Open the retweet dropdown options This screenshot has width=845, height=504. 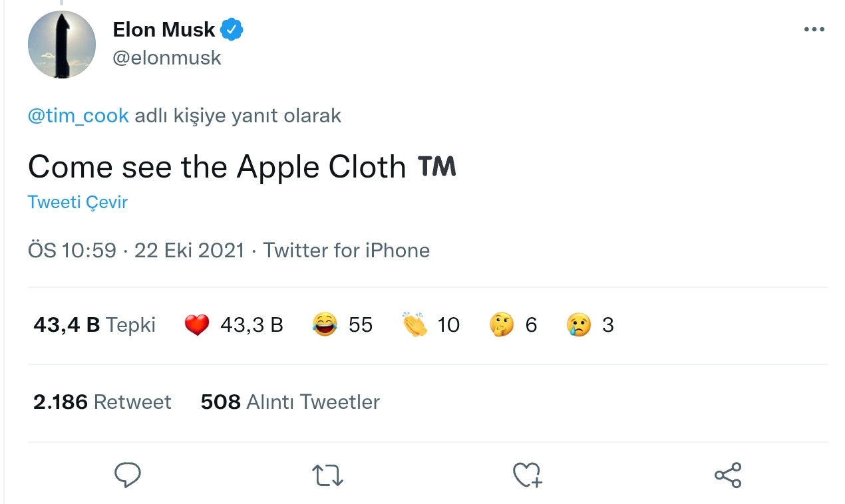pyautogui.click(x=327, y=475)
